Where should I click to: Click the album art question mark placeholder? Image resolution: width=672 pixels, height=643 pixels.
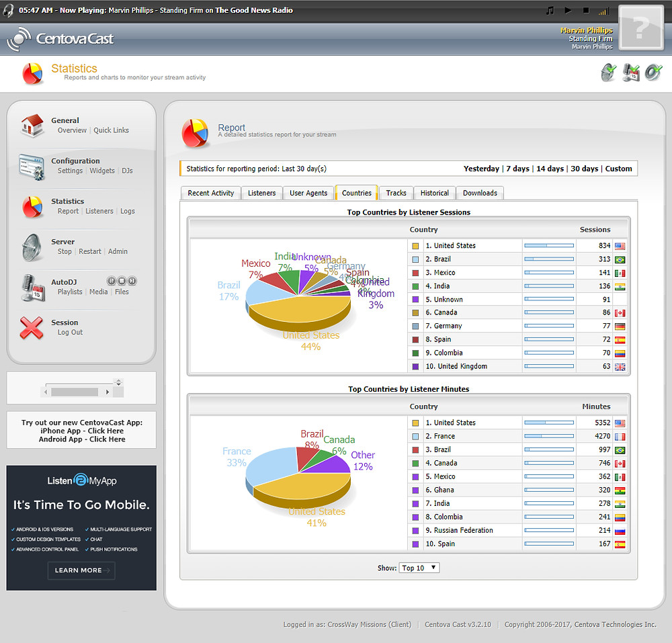click(x=641, y=28)
